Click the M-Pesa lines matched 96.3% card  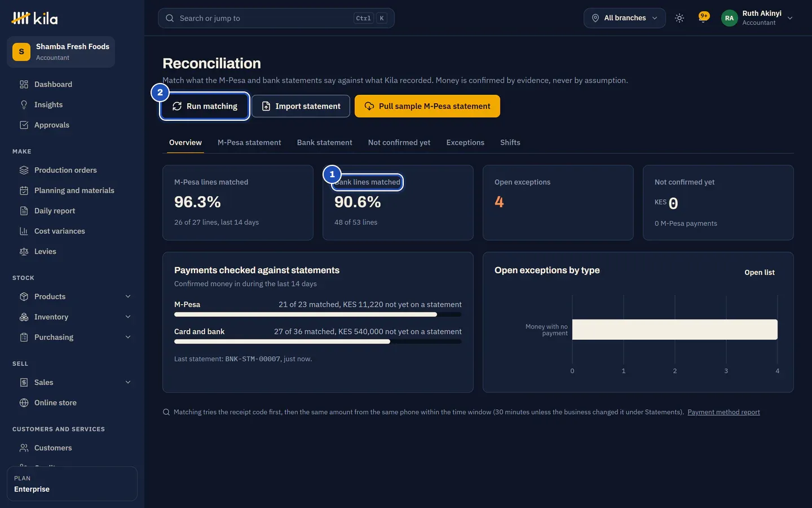click(x=238, y=203)
